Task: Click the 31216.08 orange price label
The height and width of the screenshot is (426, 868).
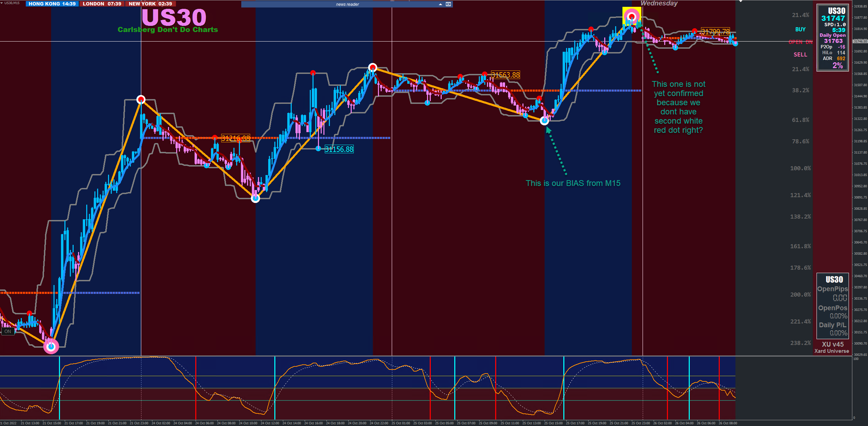Action: pyautogui.click(x=235, y=138)
